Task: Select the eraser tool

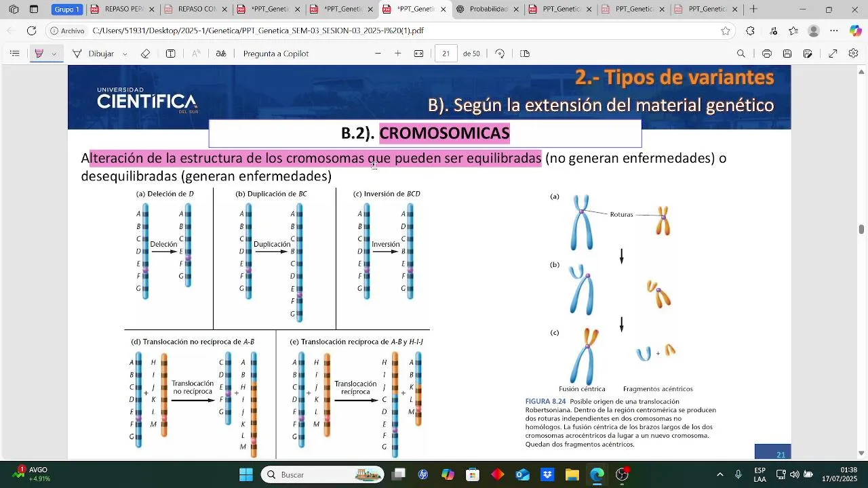Action: (x=145, y=54)
